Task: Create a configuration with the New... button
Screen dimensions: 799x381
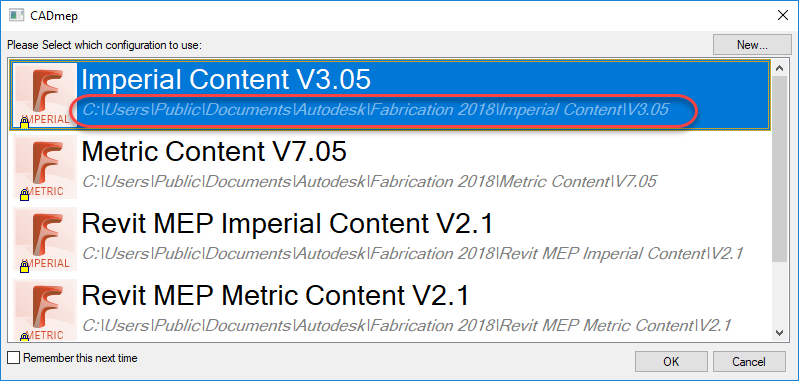Action: [752, 45]
